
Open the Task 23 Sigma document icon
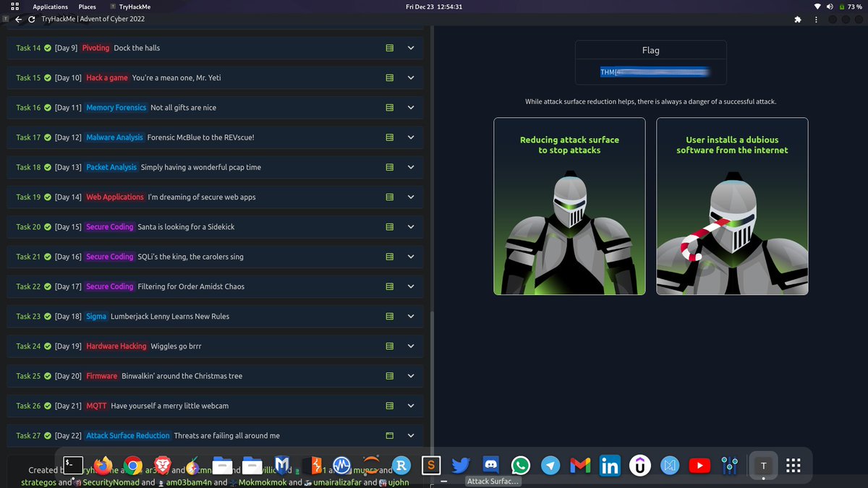coord(389,317)
